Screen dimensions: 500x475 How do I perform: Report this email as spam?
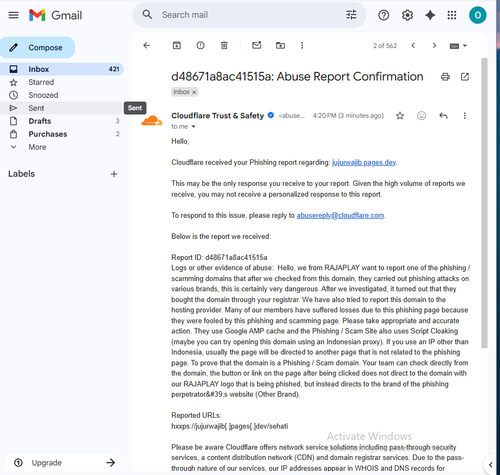(200, 45)
